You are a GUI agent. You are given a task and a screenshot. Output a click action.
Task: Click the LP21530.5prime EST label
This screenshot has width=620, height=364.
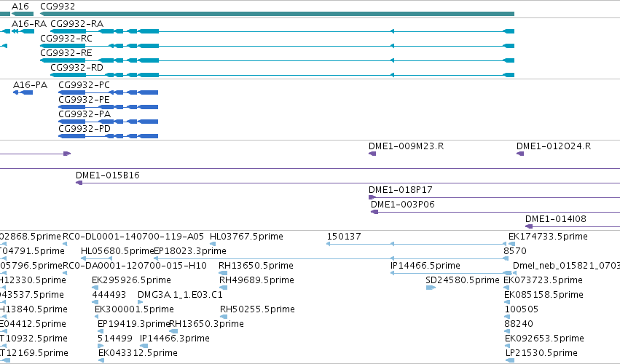[x=541, y=353]
